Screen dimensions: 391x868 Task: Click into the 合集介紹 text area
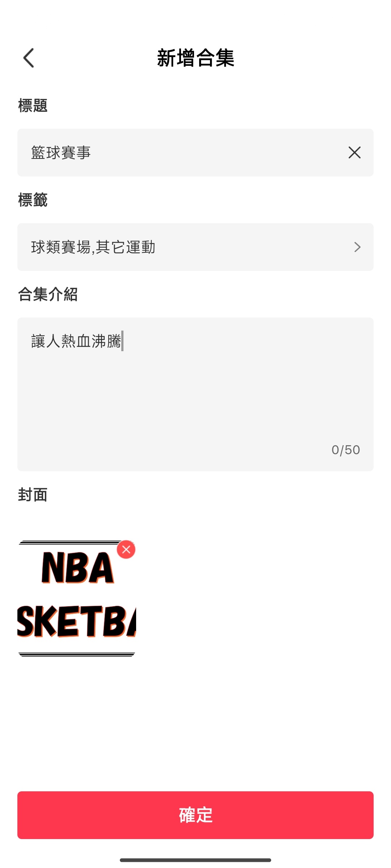(195, 394)
